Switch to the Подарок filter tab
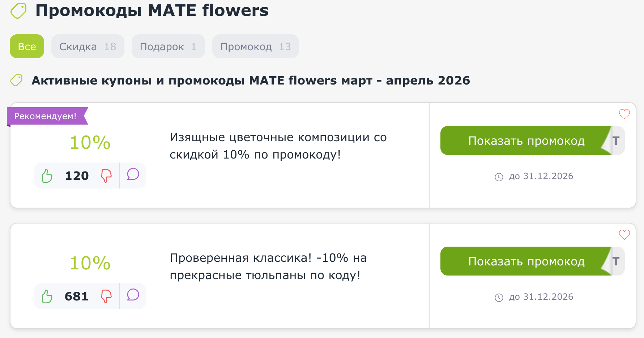 click(168, 46)
